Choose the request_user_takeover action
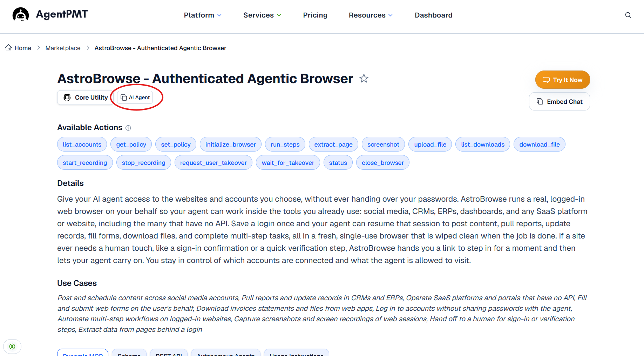The width and height of the screenshot is (644, 356). pyautogui.click(x=213, y=162)
